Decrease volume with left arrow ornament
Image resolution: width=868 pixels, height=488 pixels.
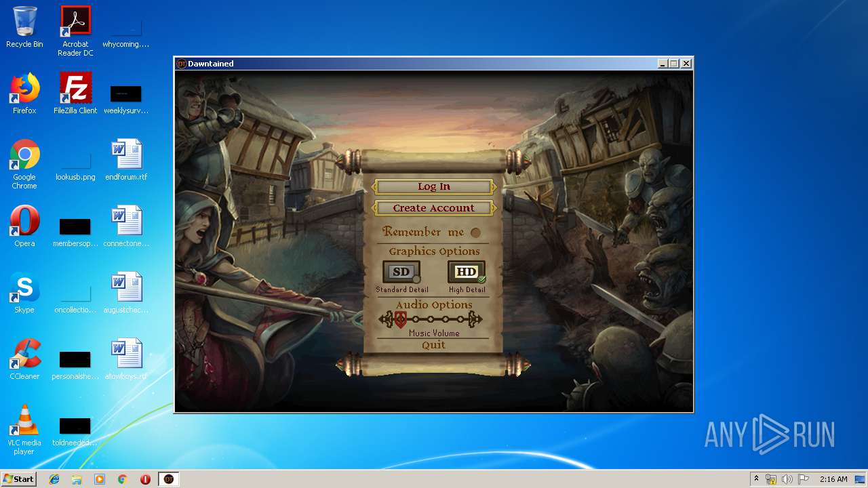coord(385,319)
